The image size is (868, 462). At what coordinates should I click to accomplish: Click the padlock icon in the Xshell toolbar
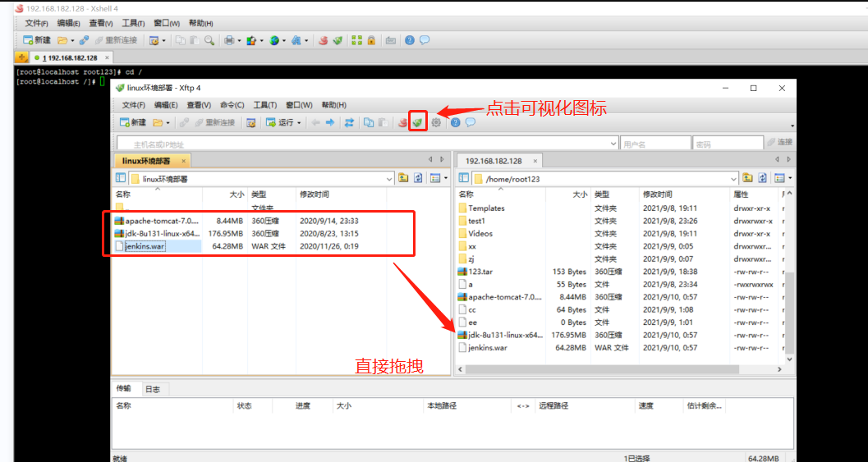371,40
